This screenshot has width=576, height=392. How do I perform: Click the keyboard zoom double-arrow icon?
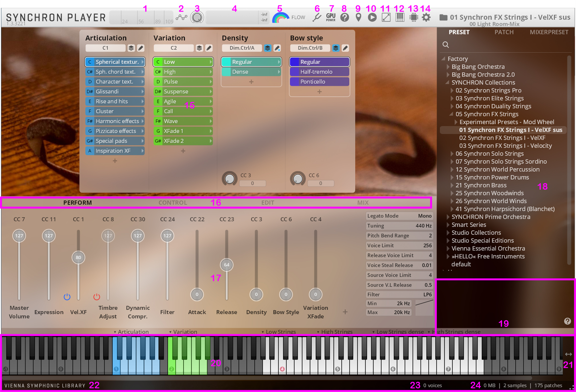click(568, 354)
